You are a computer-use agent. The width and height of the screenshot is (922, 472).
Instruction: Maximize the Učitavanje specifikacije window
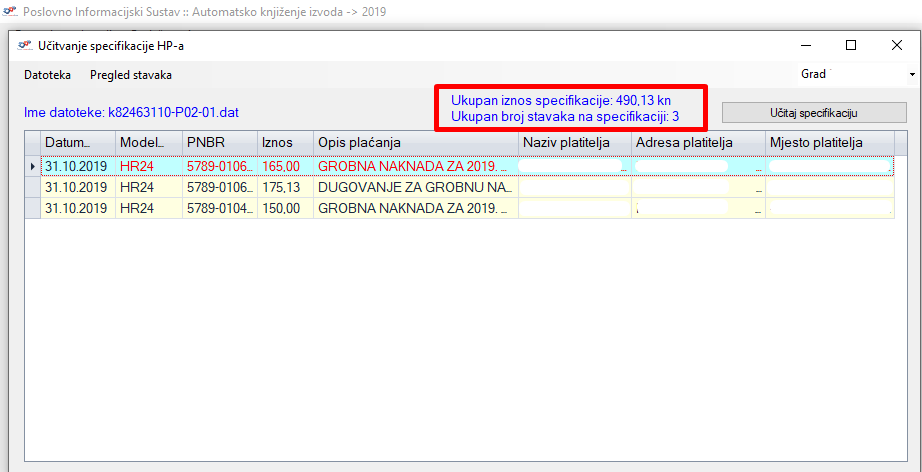851,45
